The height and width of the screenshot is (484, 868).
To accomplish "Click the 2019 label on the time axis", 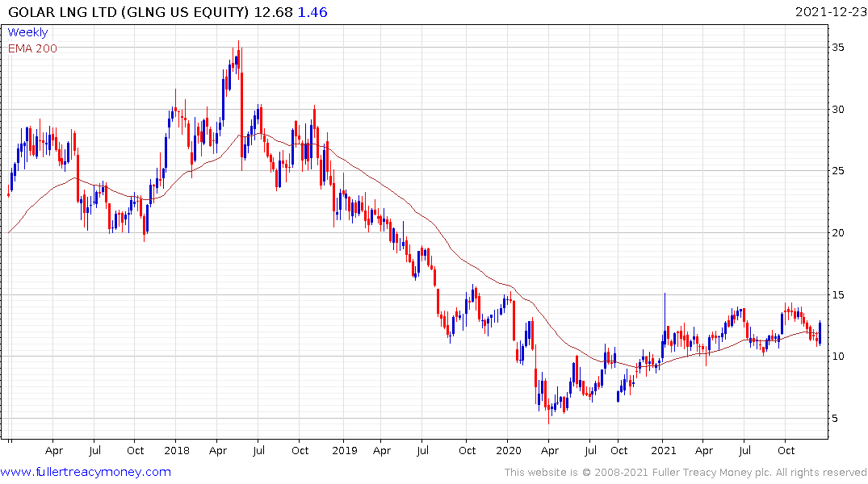I will (x=344, y=451).
